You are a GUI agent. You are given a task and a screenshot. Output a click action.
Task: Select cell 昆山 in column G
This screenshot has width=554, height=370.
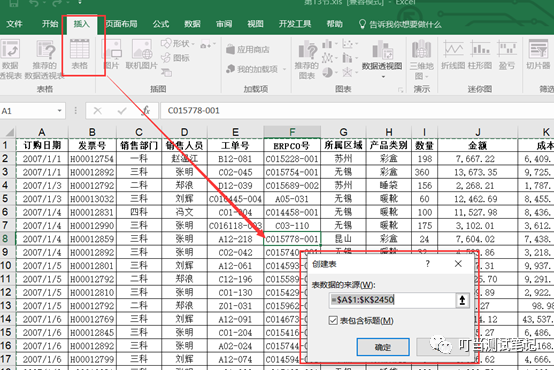tap(343, 239)
